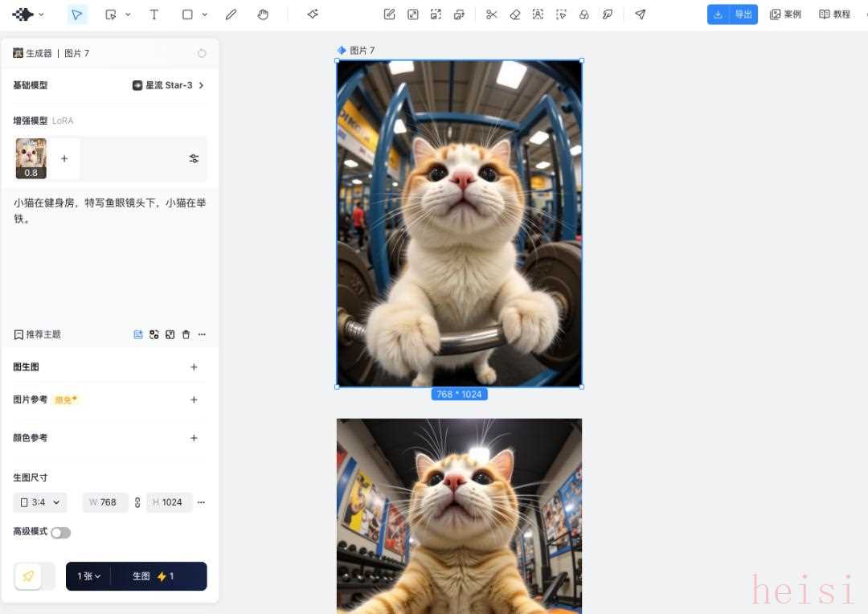Activate the Hand pan tool
868x614 pixels.
263,14
